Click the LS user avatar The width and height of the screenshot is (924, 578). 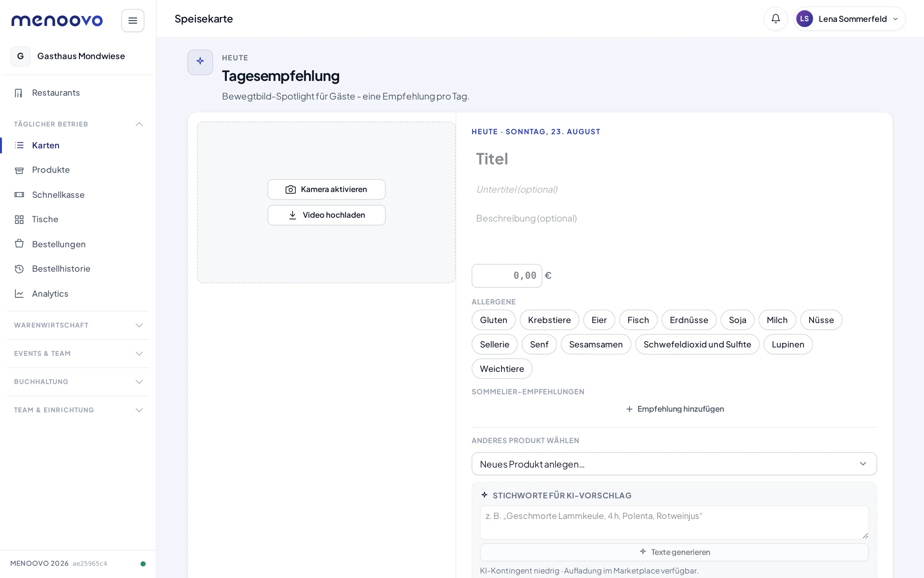(804, 19)
